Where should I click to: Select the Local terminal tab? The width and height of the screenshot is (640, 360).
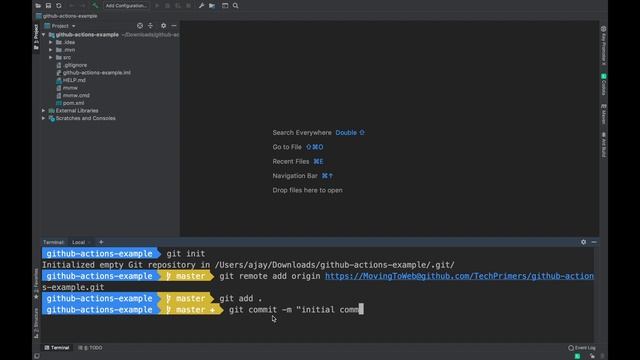(x=78, y=242)
